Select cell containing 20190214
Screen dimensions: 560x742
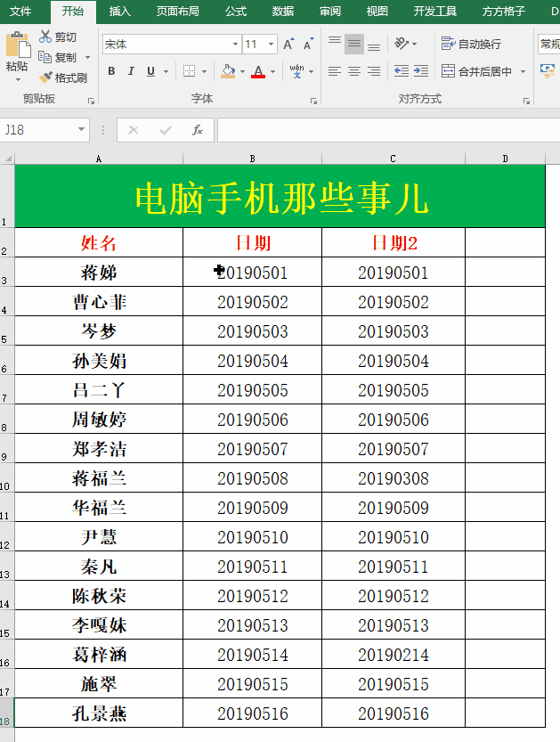tap(394, 655)
